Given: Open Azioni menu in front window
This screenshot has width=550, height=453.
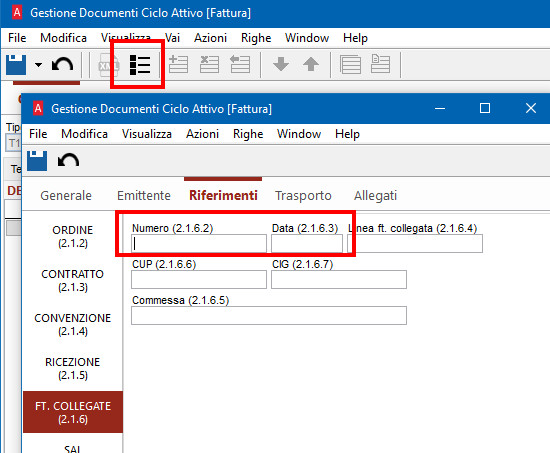Looking at the screenshot, I should point(202,134).
